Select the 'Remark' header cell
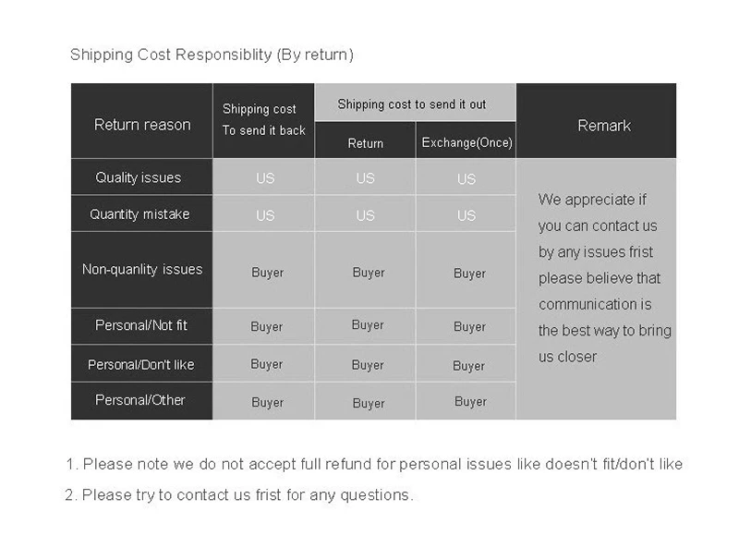 point(596,121)
